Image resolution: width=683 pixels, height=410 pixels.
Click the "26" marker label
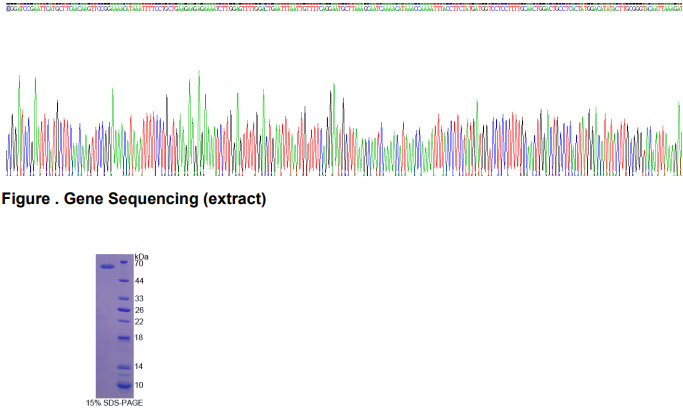click(139, 310)
